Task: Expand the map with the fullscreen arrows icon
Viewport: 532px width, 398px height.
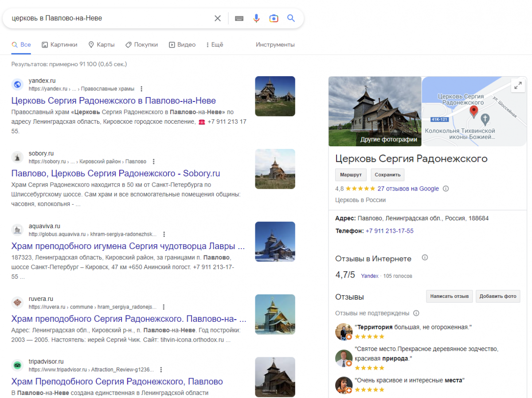Action: tap(517, 86)
